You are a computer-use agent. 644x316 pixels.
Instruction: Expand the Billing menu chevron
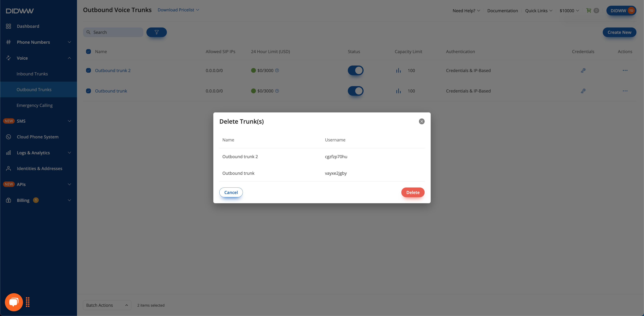[x=69, y=200]
